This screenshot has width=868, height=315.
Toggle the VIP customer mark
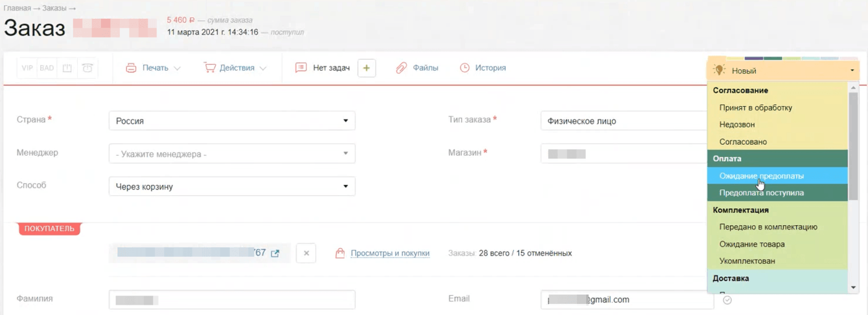[27, 68]
